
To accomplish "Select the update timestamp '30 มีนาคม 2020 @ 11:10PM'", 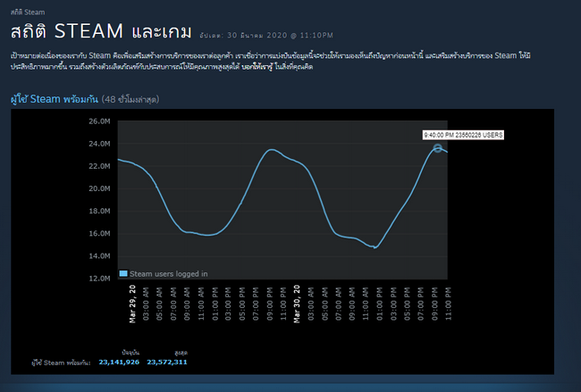I will point(280,35).
